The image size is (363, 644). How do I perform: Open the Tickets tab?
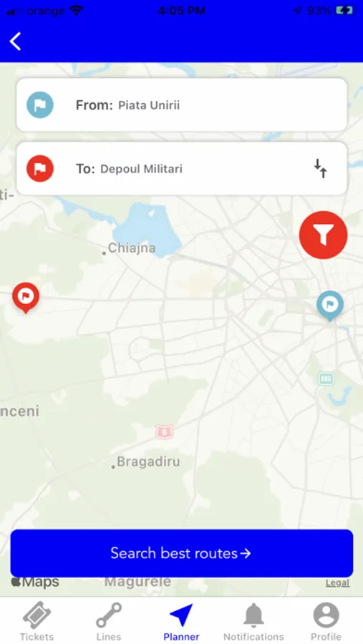37,621
